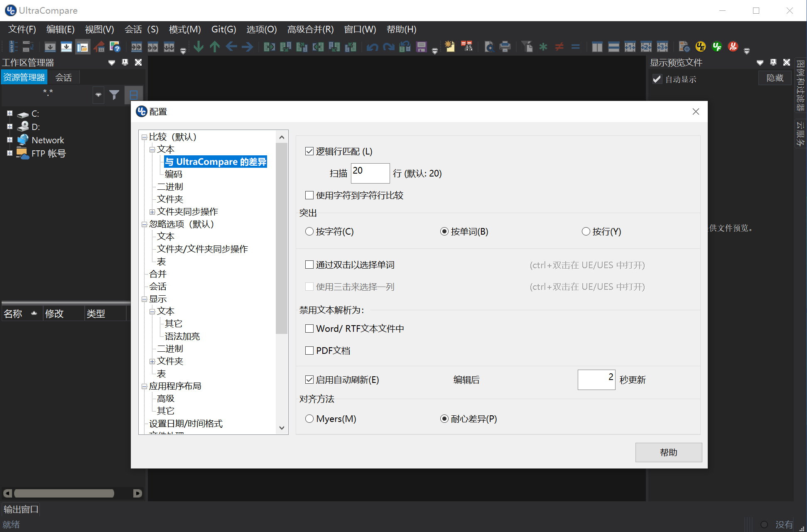Click the filter funnel toolbar icon
807x532 pixels.
(x=527, y=47)
